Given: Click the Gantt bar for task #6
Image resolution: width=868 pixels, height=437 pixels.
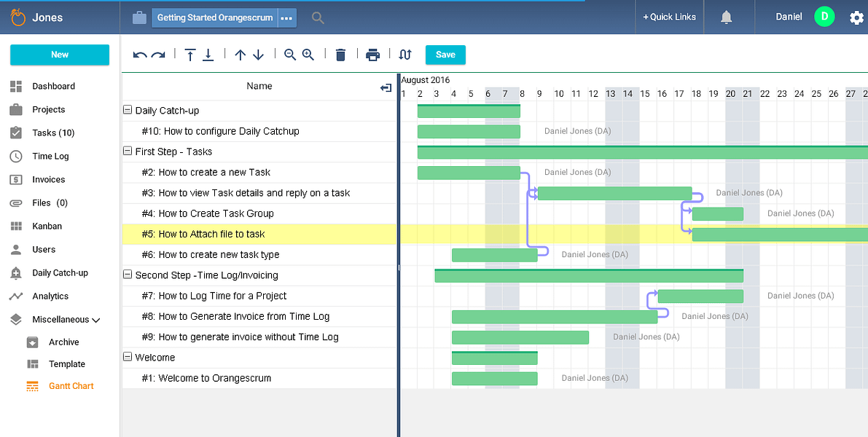Looking at the screenshot, I should [x=494, y=254].
